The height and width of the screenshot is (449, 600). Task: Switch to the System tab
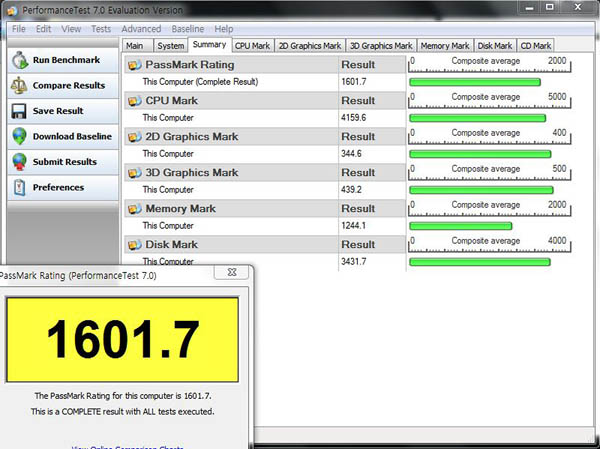[171, 46]
